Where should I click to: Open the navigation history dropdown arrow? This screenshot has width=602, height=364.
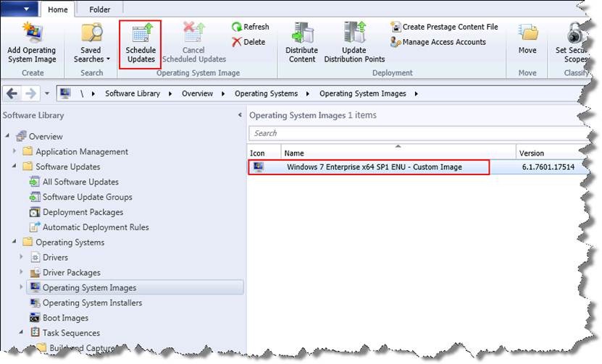point(47,93)
